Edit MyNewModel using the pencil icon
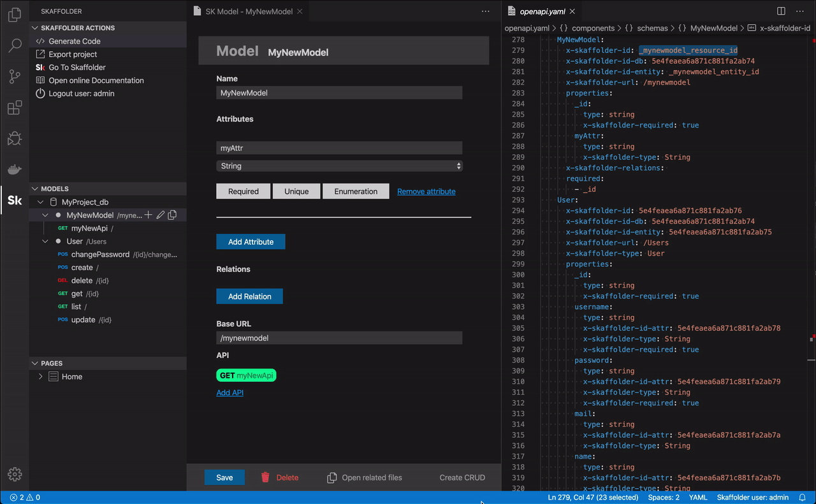Viewport: 816px width, 504px height. 159,215
